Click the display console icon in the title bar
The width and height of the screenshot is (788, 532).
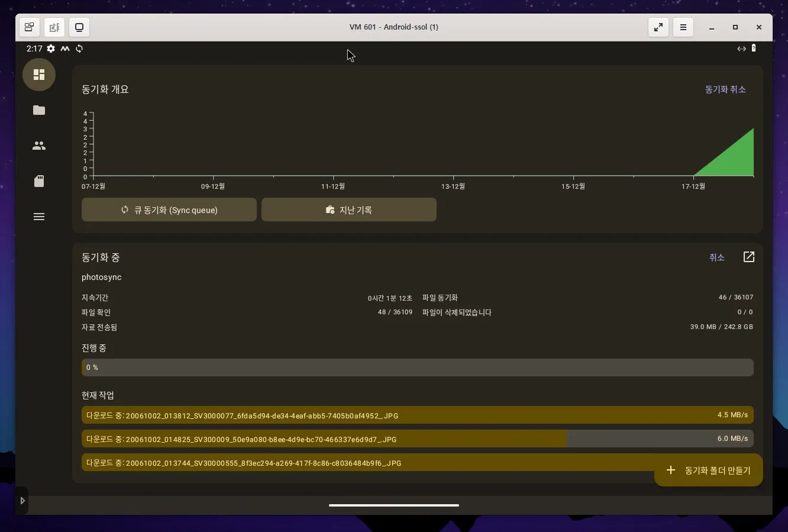(x=79, y=27)
